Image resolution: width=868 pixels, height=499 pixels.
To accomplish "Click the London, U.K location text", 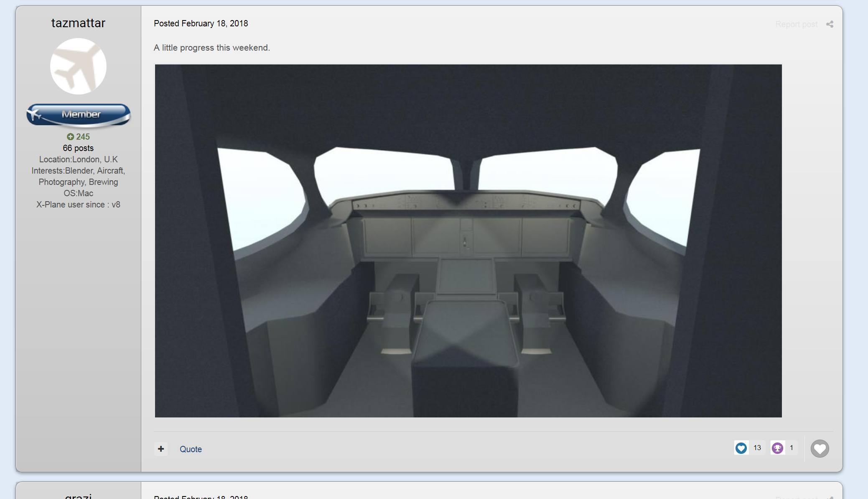I will click(95, 159).
